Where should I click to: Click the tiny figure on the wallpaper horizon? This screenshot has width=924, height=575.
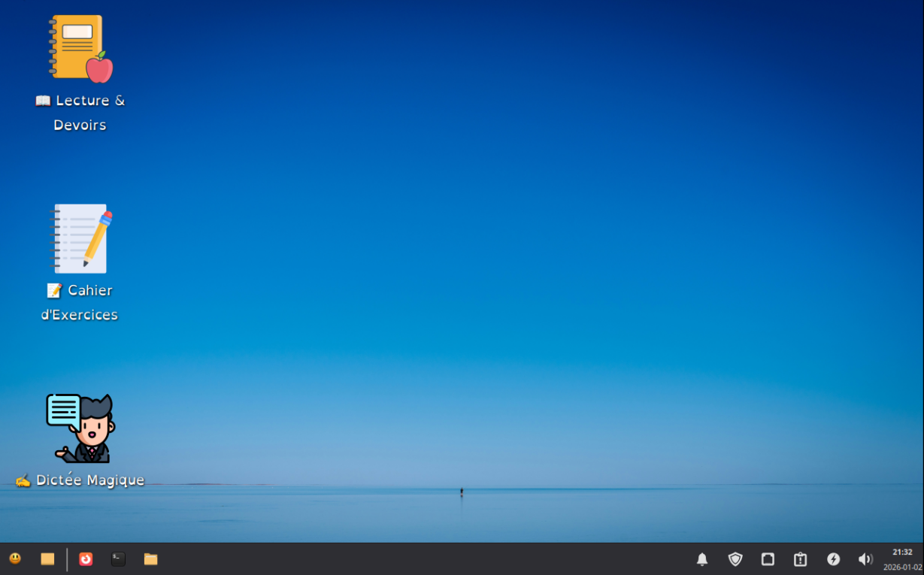click(x=462, y=492)
